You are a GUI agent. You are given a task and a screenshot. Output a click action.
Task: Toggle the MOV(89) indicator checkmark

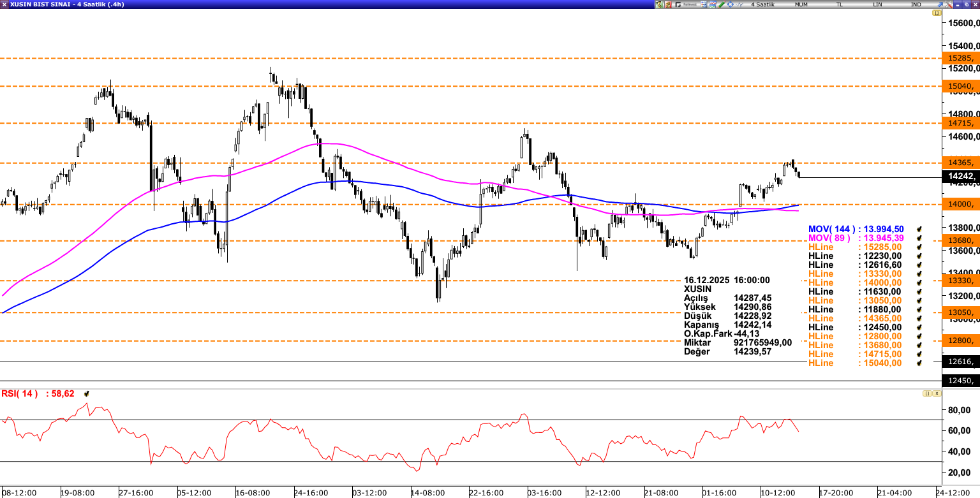pyautogui.click(x=919, y=238)
